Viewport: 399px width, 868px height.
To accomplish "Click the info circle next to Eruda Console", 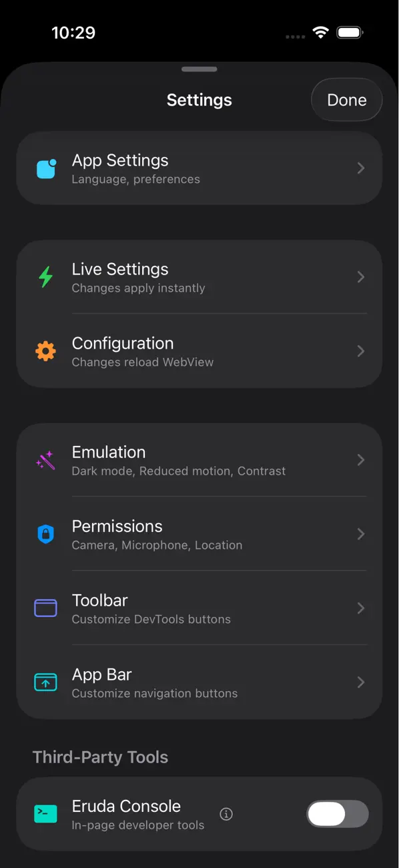I will pos(226,814).
